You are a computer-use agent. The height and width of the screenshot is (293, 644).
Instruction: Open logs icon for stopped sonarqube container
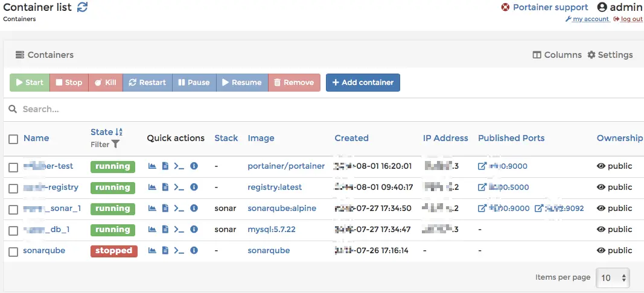point(165,250)
